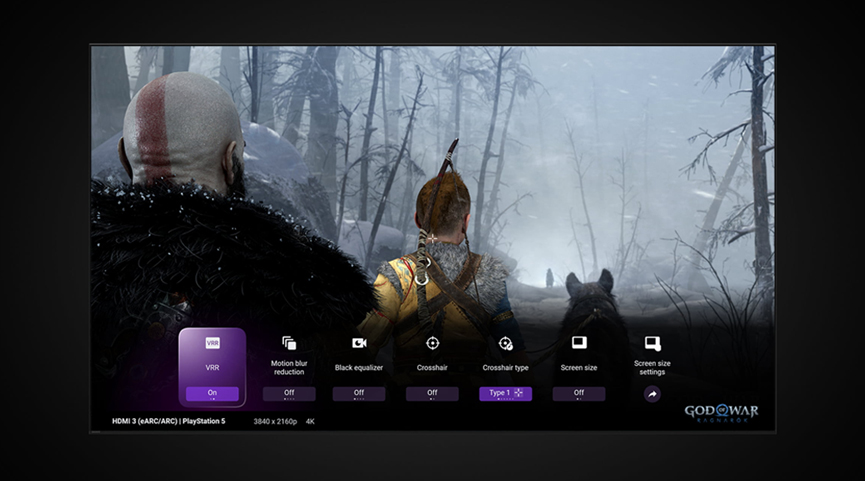This screenshot has width=865, height=481.
Task: Select the Screen size icon
Action: pos(579,343)
